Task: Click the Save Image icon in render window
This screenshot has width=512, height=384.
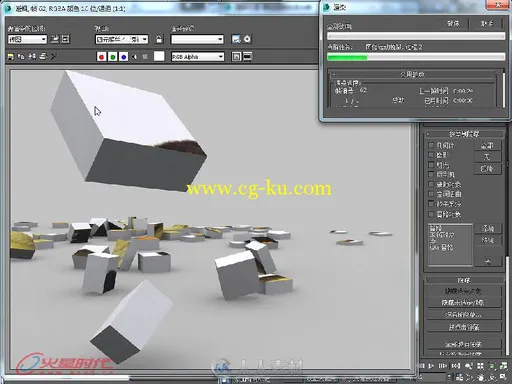Action: click(10, 57)
